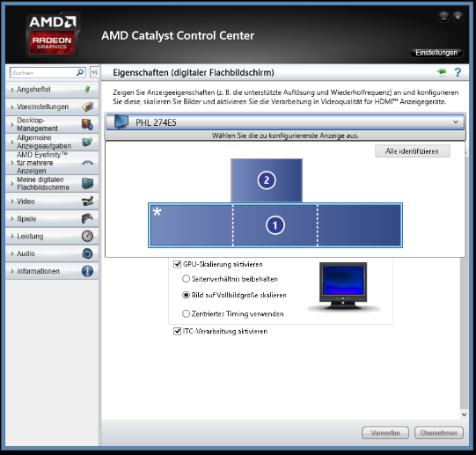Select Seitenverhältnis beibehalten radio option

click(x=186, y=279)
